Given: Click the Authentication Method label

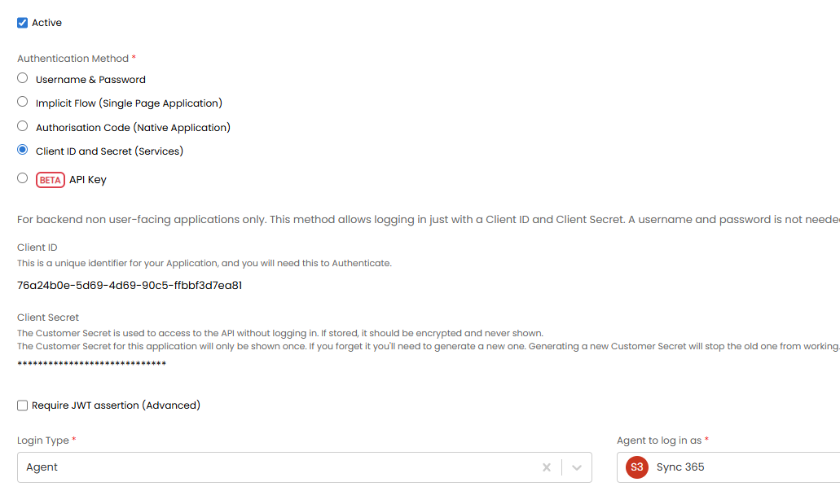Looking at the screenshot, I should pos(73,59).
